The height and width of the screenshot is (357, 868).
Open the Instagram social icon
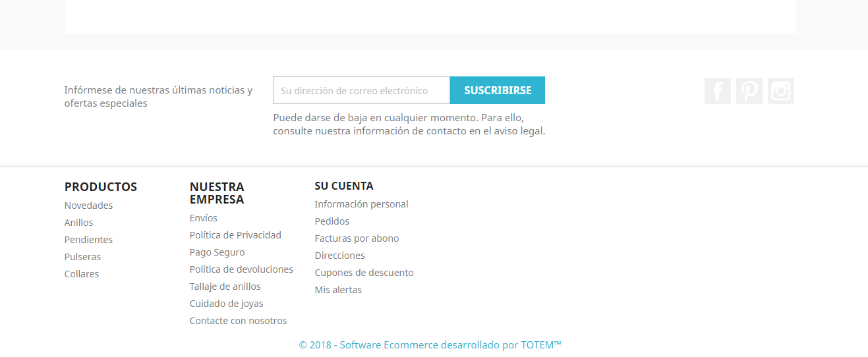click(x=781, y=91)
